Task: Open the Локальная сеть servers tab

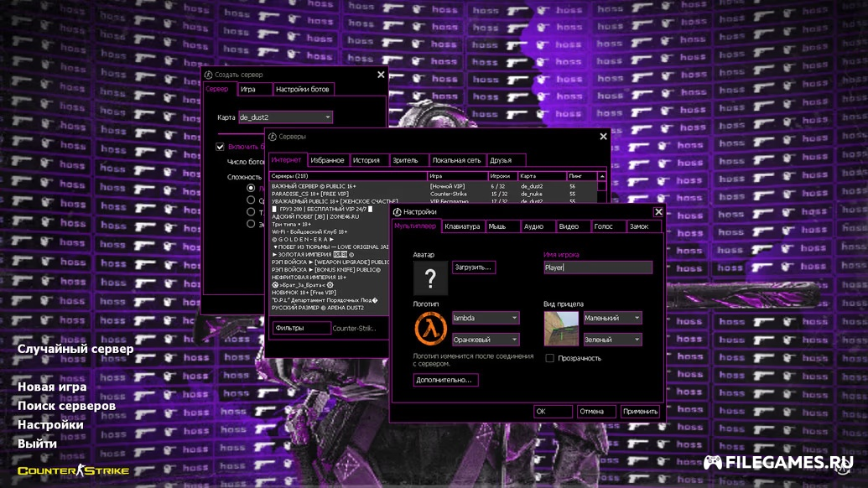Action: [x=457, y=160]
